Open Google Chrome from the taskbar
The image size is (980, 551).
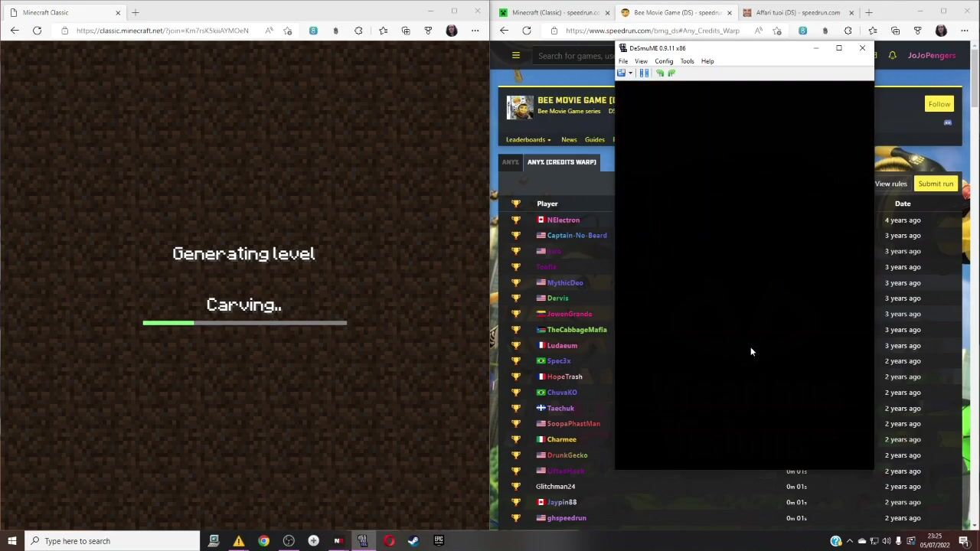click(x=263, y=541)
